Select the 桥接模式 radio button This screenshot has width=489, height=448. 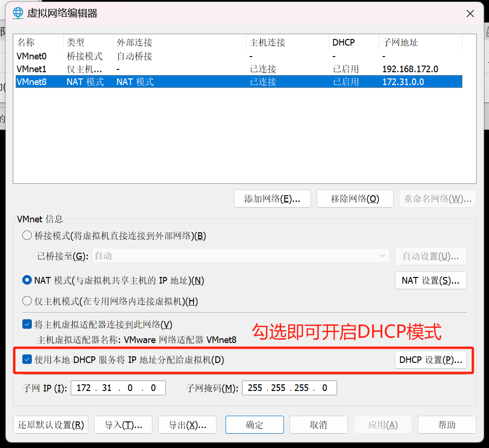(27, 235)
